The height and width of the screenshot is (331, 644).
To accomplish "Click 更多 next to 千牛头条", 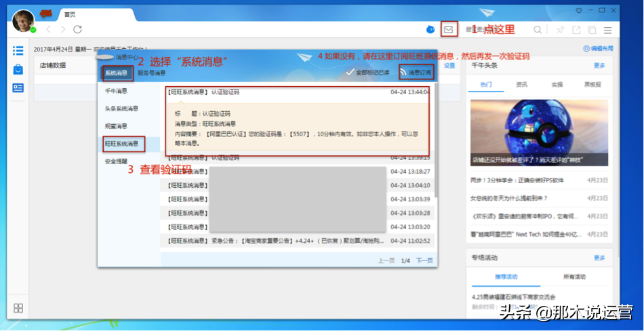I will (x=599, y=66).
